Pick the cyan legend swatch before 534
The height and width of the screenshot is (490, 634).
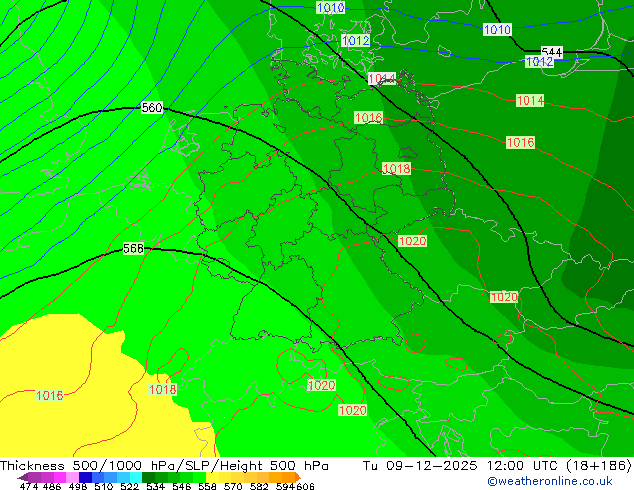(136, 477)
